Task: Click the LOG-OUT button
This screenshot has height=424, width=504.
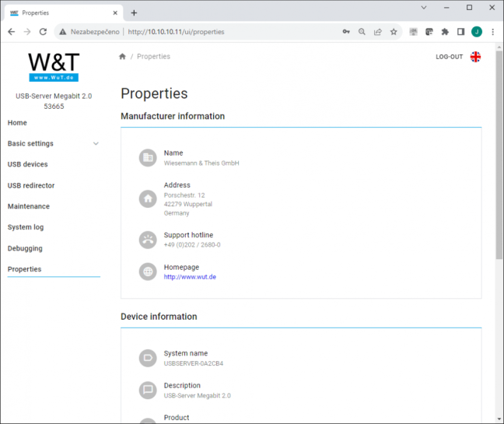Action: point(449,57)
